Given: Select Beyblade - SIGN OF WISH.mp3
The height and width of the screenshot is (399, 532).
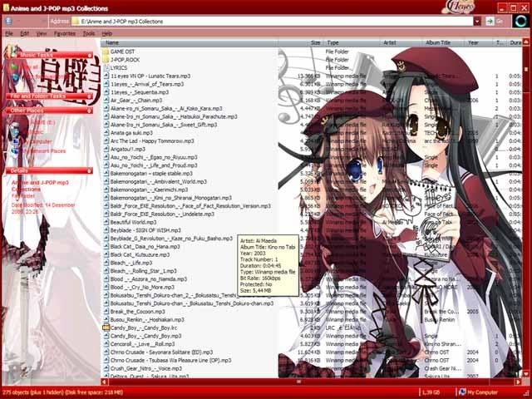Looking at the screenshot, I should point(145,230).
